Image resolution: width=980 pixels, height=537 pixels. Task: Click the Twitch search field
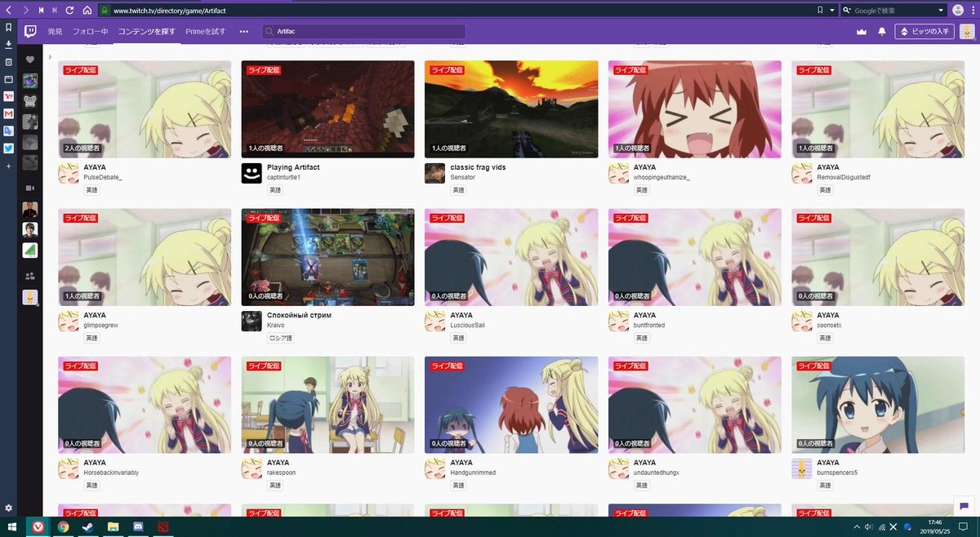[363, 31]
